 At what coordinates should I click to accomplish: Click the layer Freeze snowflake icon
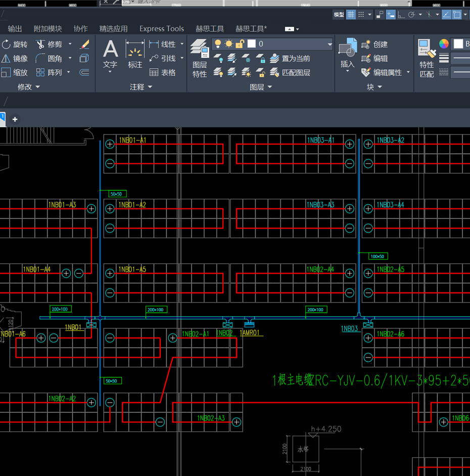(x=246, y=58)
